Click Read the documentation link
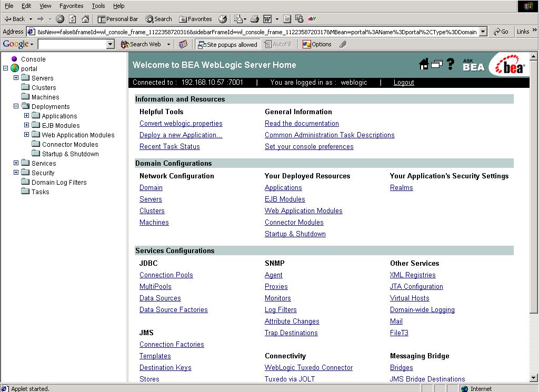 click(302, 123)
